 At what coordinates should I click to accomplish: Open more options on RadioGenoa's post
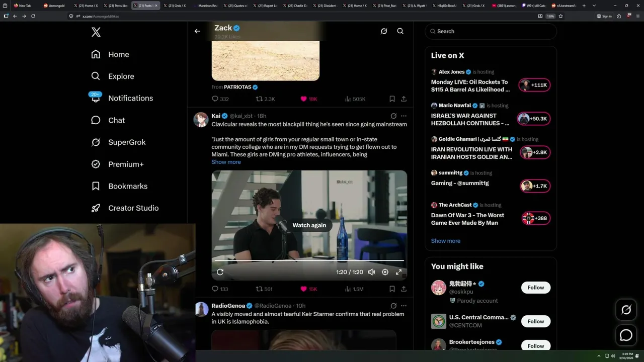pyautogui.click(x=404, y=306)
